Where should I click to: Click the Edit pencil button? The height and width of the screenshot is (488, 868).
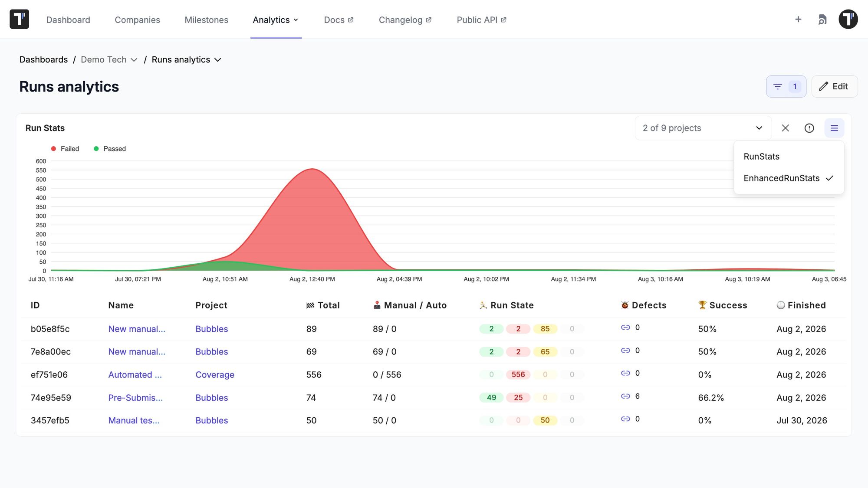coord(834,86)
